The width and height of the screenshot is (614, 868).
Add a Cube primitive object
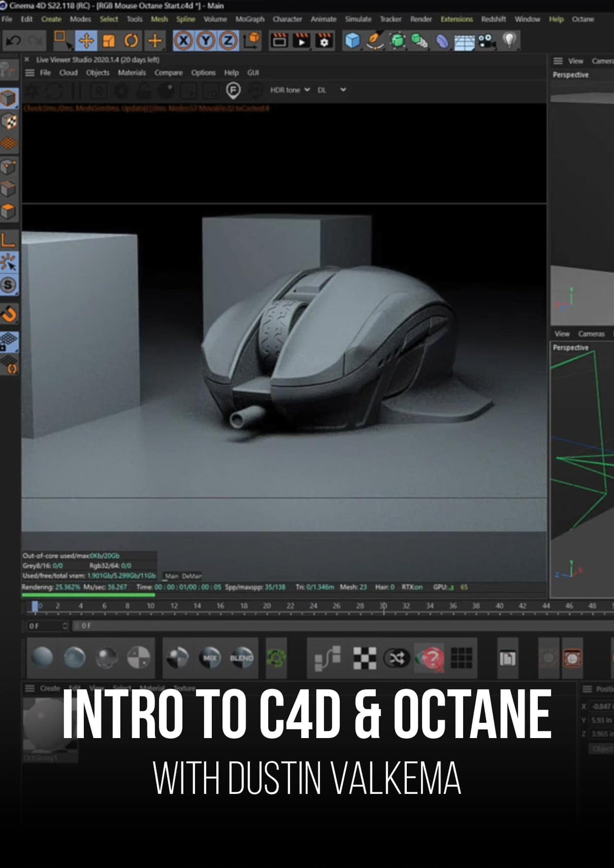pyautogui.click(x=352, y=40)
